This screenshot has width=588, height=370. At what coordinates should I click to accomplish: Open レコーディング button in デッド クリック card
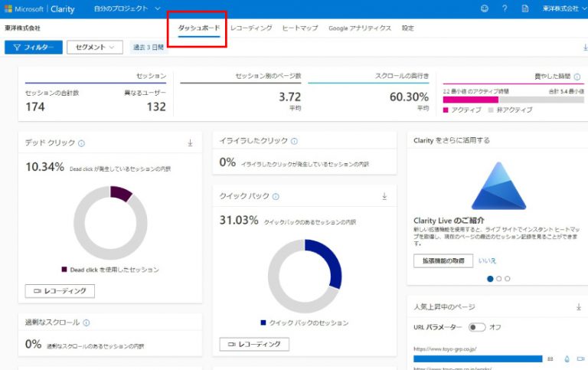pyautogui.click(x=60, y=291)
